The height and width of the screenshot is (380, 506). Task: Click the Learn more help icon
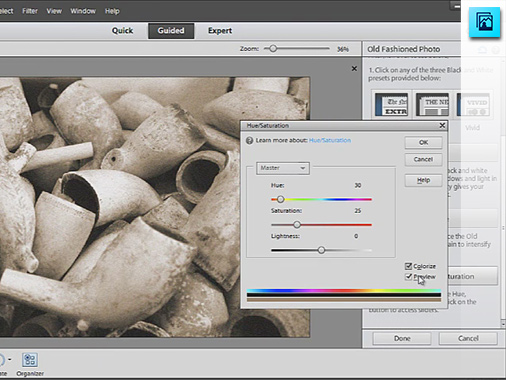click(249, 140)
